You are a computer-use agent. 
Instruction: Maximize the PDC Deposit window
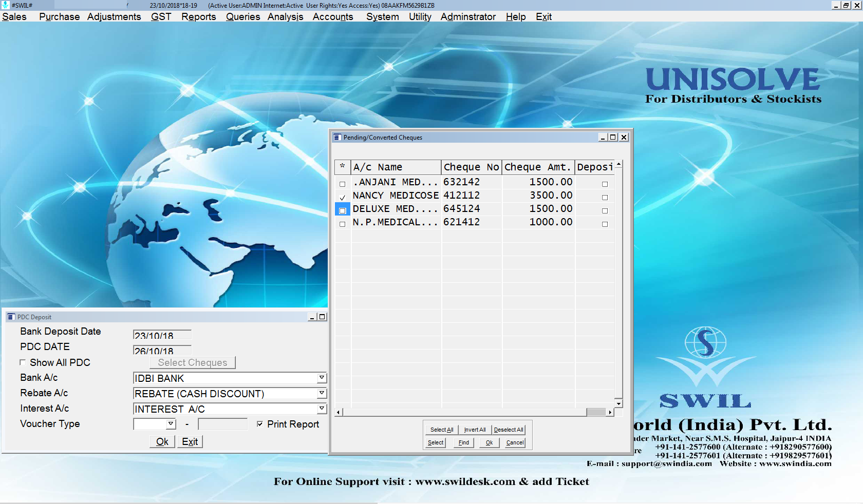tap(322, 317)
